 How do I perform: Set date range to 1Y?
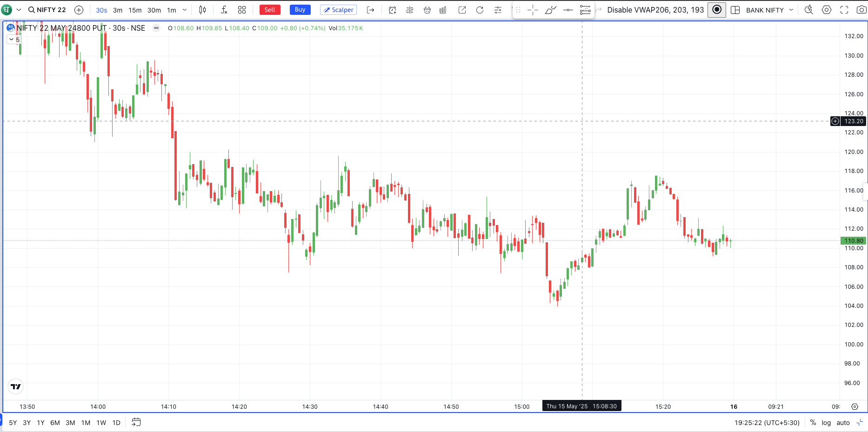[x=41, y=423]
